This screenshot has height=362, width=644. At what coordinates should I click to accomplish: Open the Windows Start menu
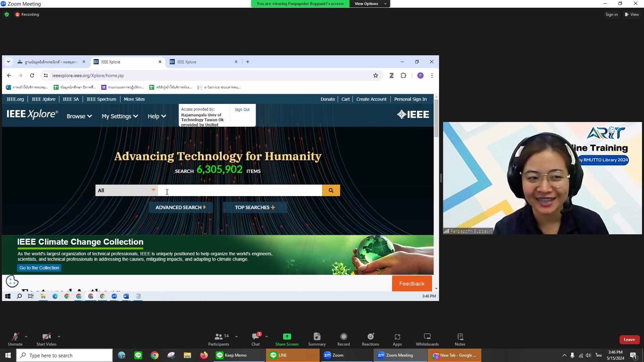[x=8, y=355]
